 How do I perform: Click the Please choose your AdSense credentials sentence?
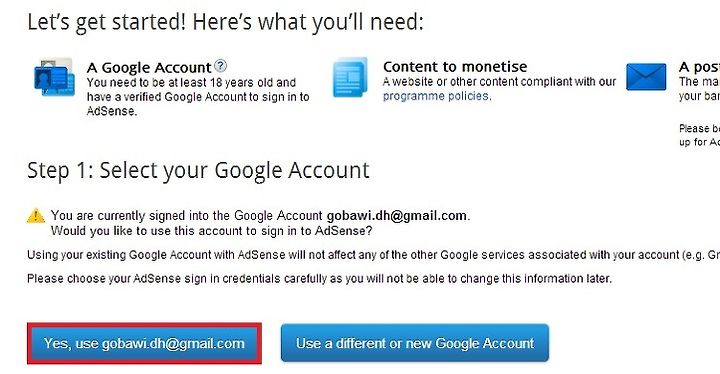[320, 278]
